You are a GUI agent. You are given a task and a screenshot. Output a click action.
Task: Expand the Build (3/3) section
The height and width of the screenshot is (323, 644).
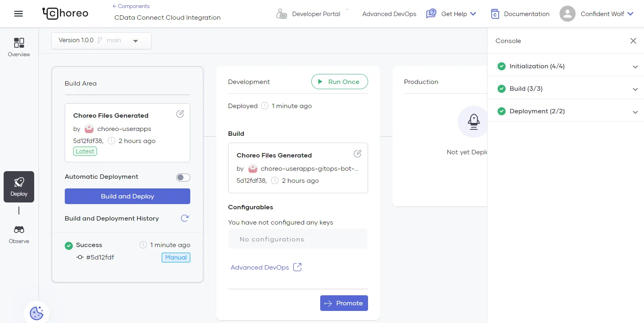[635, 89]
